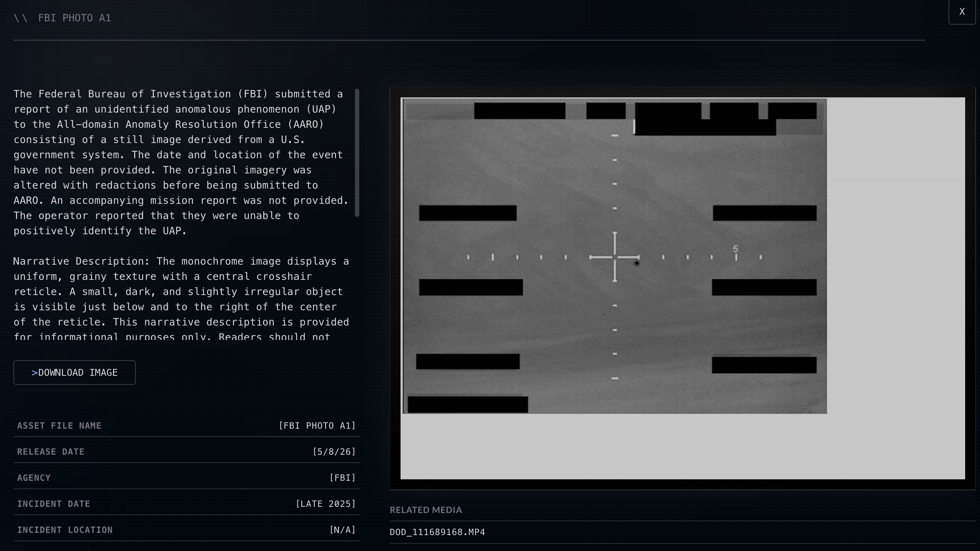Close the FBI PHOTO A1 detail panel
This screenshot has height=551, width=980.
pyautogui.click(x=962, y=12)
